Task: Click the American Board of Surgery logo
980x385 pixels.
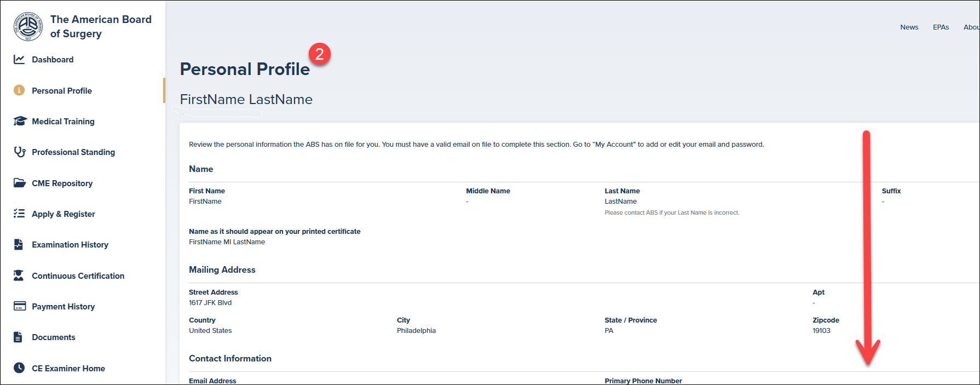Action: click(28, 26)
